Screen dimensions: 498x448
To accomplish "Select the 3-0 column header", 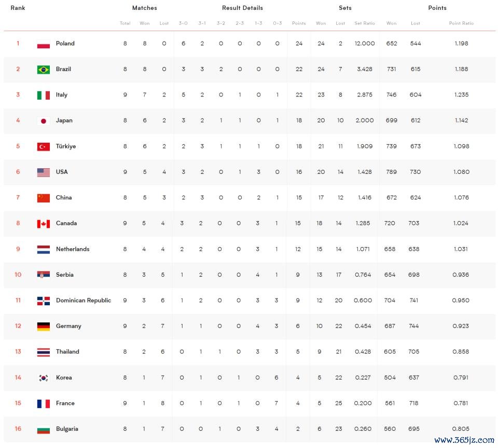I will tap(183, 23).
